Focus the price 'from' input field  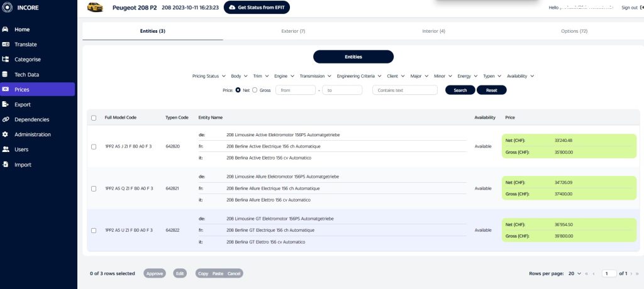(x=296, y=90)
